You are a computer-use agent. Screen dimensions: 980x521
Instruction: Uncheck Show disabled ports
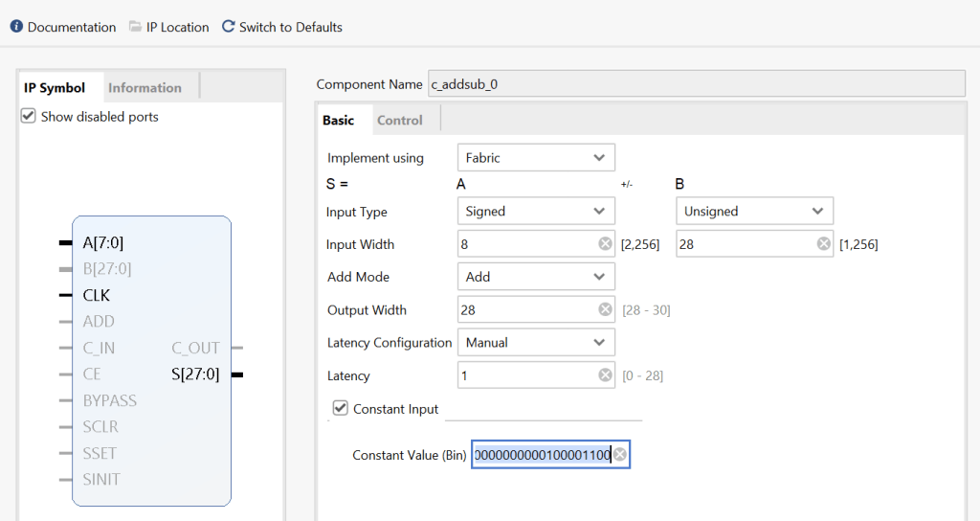(29, 117)
